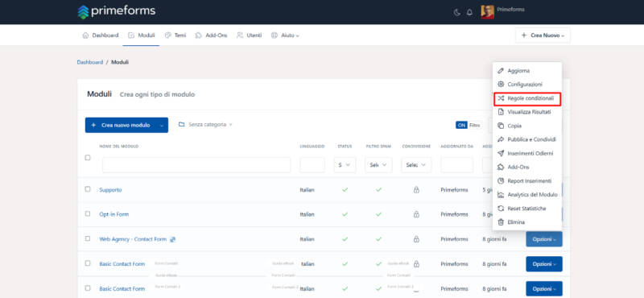Go to the Moduli tab
Image resolution: width=644 pixels, height=298 pixels.
coord(142,35)
